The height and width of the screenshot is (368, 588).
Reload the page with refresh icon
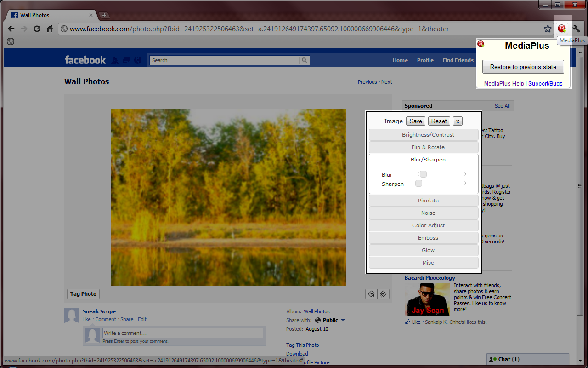pos(37,29)
